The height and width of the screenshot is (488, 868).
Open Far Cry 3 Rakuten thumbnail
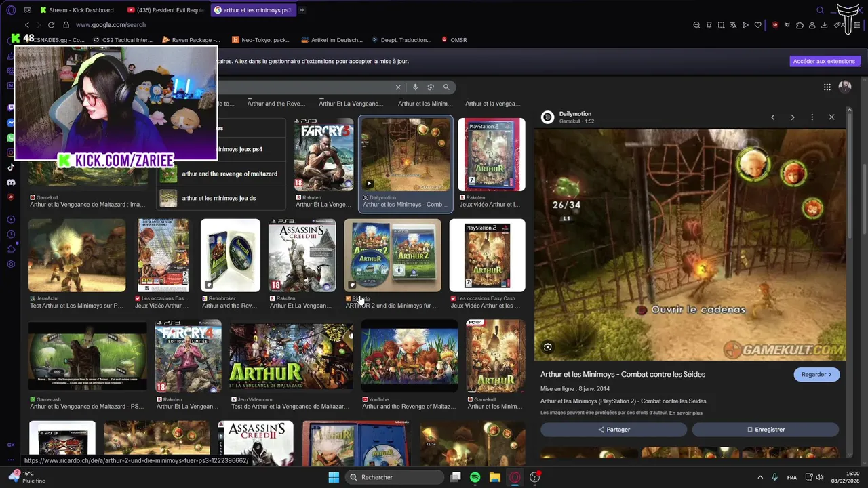pyautogui.click(x=323, y=155)
